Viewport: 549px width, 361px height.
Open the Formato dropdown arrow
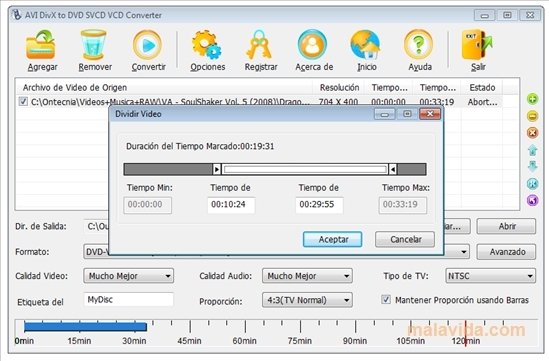[463, 252]
